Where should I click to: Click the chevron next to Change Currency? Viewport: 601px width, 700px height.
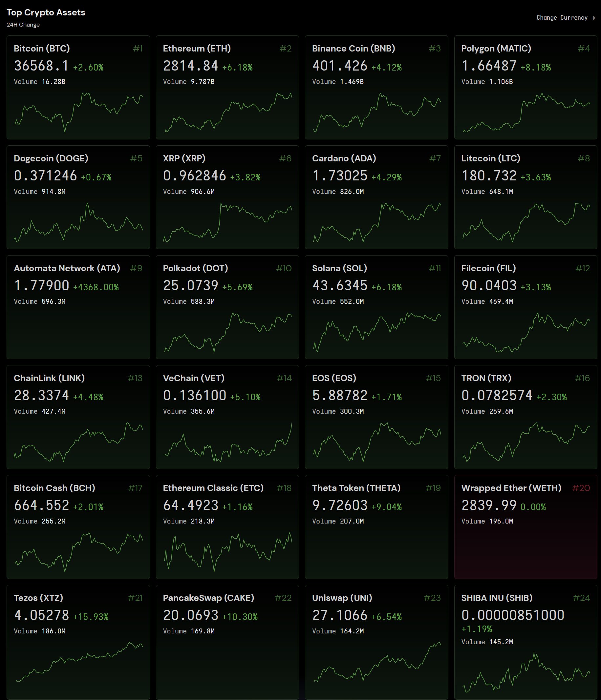(x=593, y=18)
